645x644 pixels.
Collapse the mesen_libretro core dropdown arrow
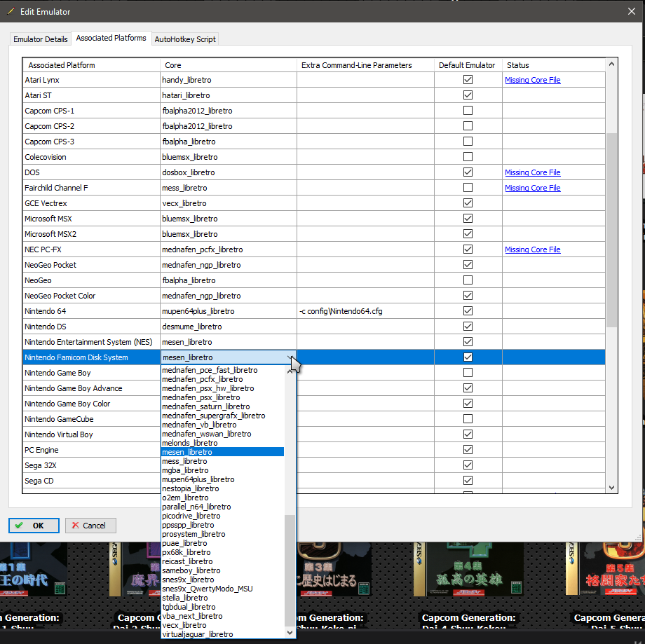click(290, 357)
